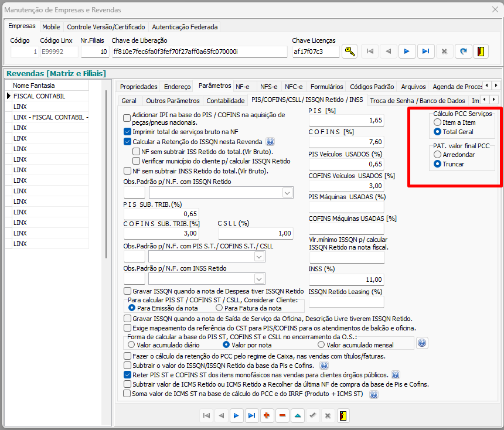Go to last record in top navigator
The image size is (504, 430).
425,52
